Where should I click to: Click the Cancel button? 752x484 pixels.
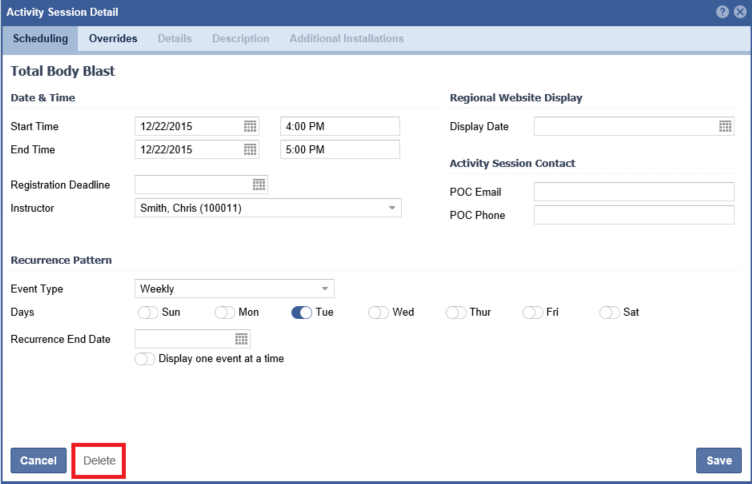click(38, 461)
